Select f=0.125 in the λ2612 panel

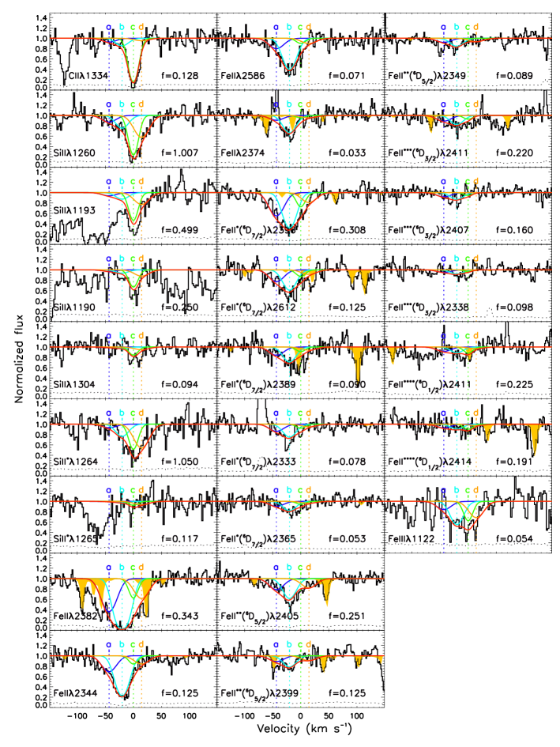tap(348, 307)
